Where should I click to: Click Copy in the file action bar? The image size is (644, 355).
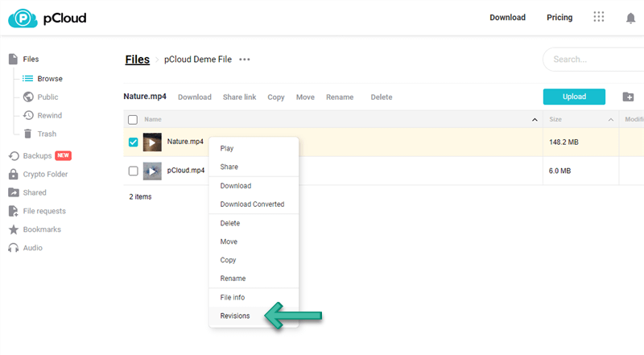click(276, 97)
